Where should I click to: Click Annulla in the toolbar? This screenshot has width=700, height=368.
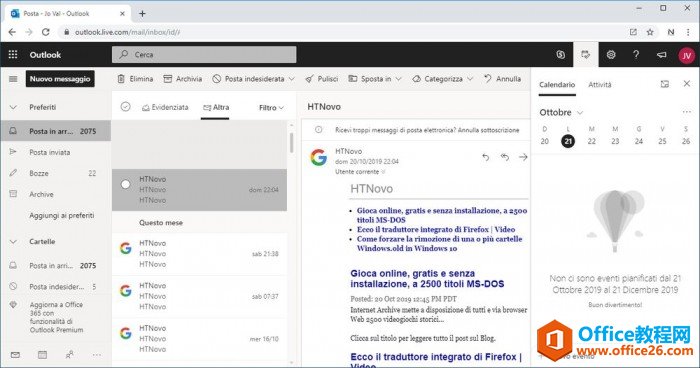(x=503, y=79)
